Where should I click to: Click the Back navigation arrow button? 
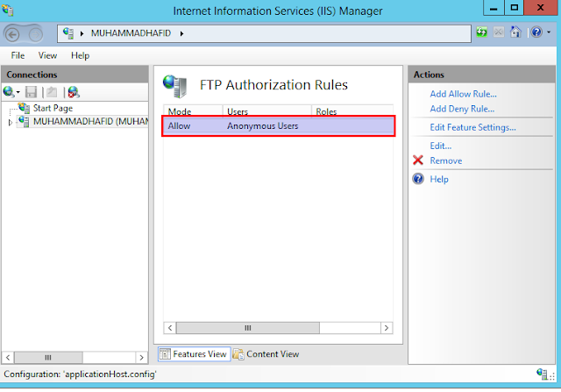13,35
